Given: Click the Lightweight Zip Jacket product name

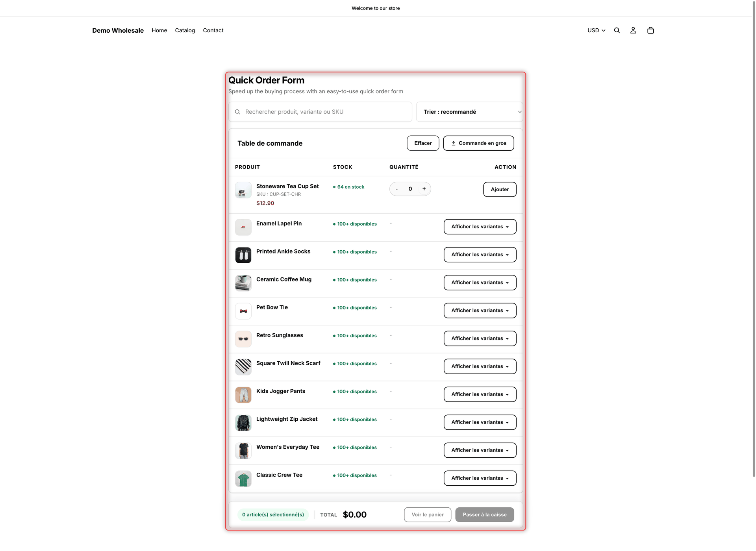Looking at the screenshot, I should point(287,419).
